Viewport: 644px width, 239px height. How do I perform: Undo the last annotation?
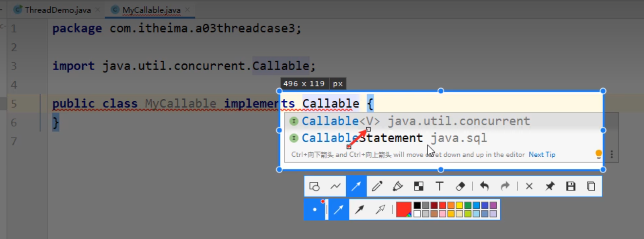(x=484, y=186)
